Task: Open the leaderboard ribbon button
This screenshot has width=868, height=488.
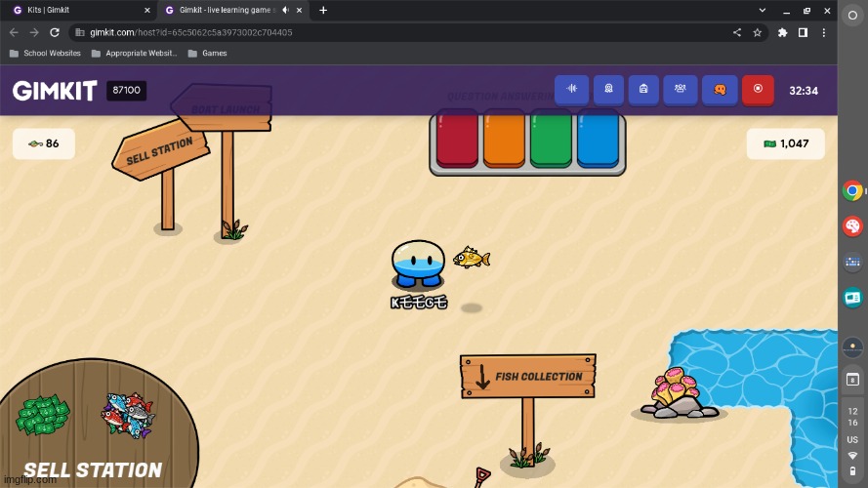Action: 608,90
